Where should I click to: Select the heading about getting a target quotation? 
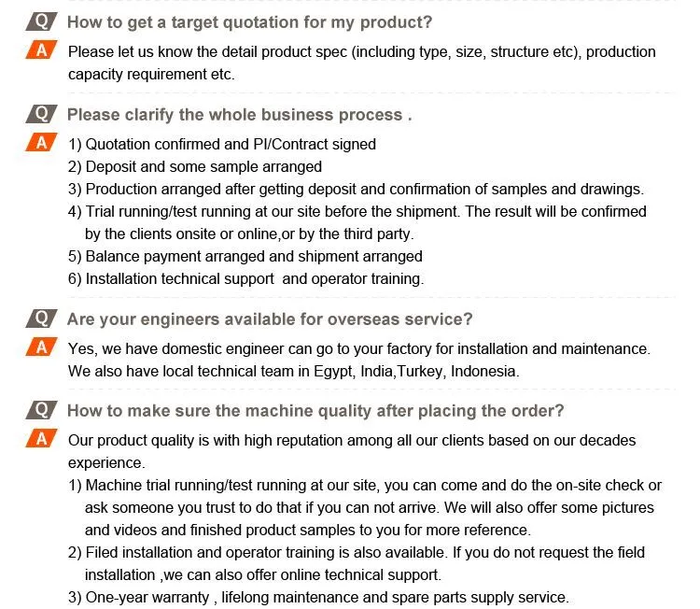(x=249, y=22)
